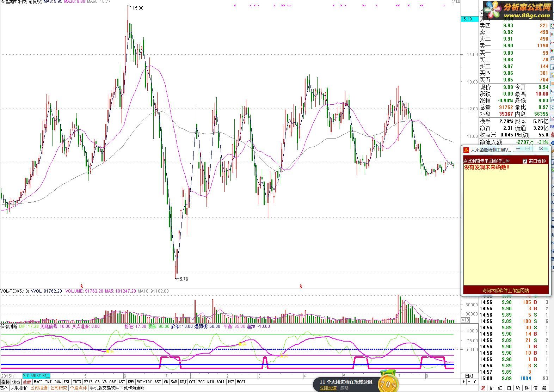Click the 15:00 9.89 1004 trade row
The image size is (554, 392).
point(514,378)
